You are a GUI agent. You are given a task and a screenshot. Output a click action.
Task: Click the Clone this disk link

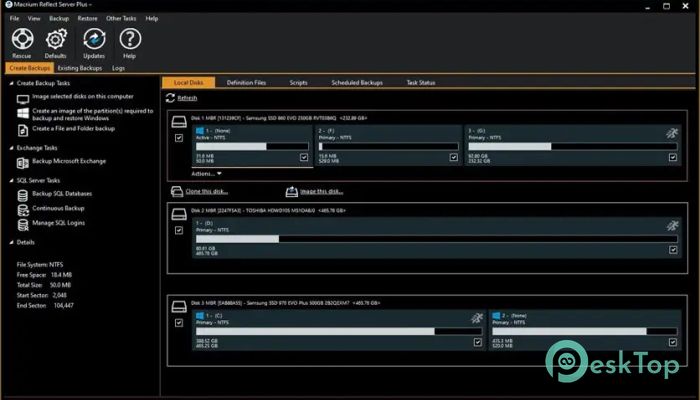coord(207,192)
